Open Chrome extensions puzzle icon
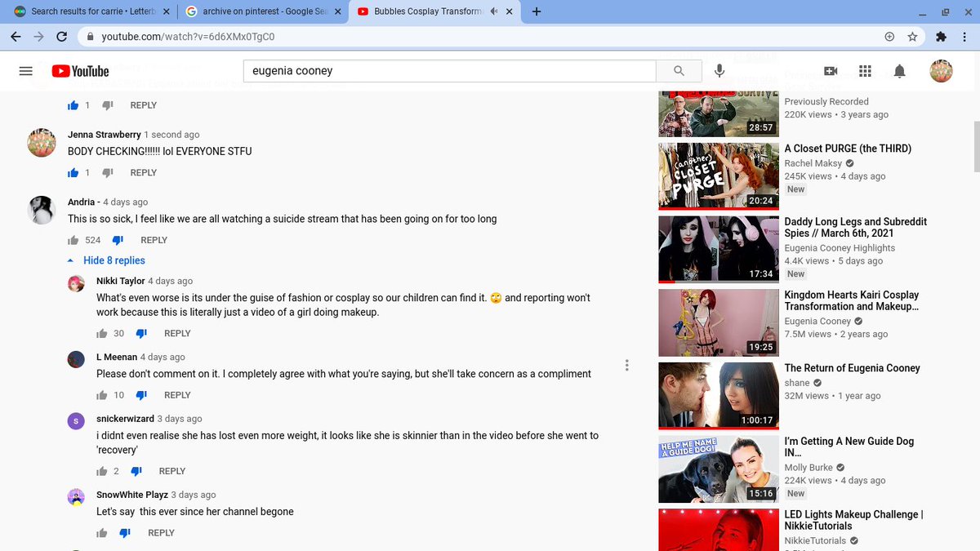980x551 pixels. 941,37
